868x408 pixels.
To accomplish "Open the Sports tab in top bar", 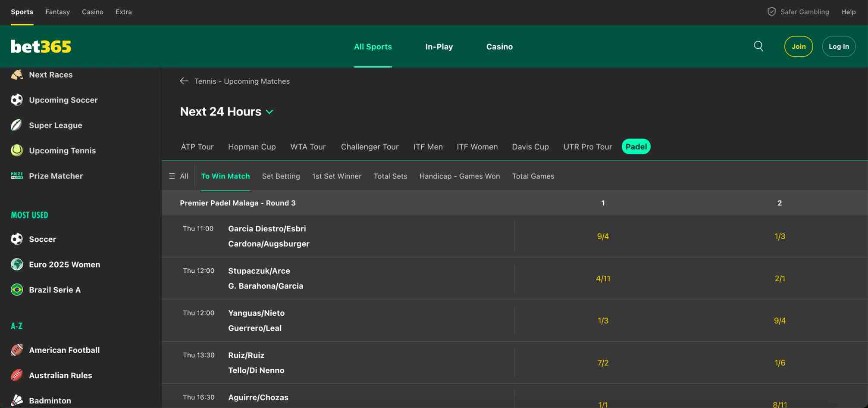I will [x=22, y=12].
